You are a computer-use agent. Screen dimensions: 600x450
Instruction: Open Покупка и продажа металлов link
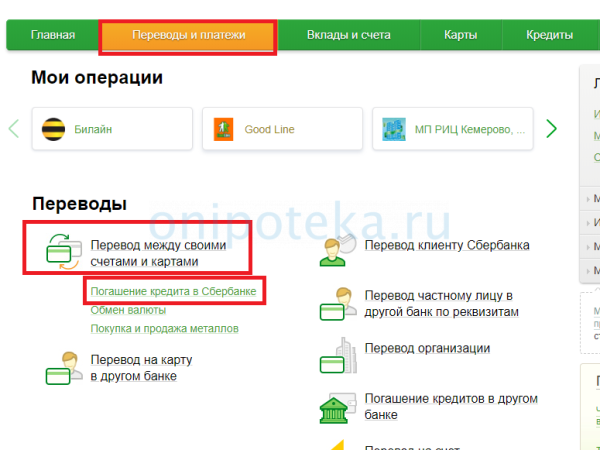[x=164, y=328]
